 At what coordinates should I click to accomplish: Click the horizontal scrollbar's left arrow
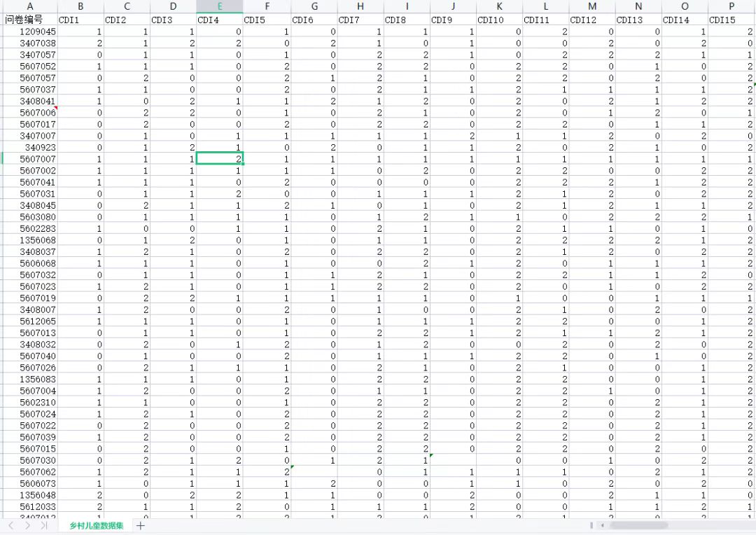(x=602, y=525)
